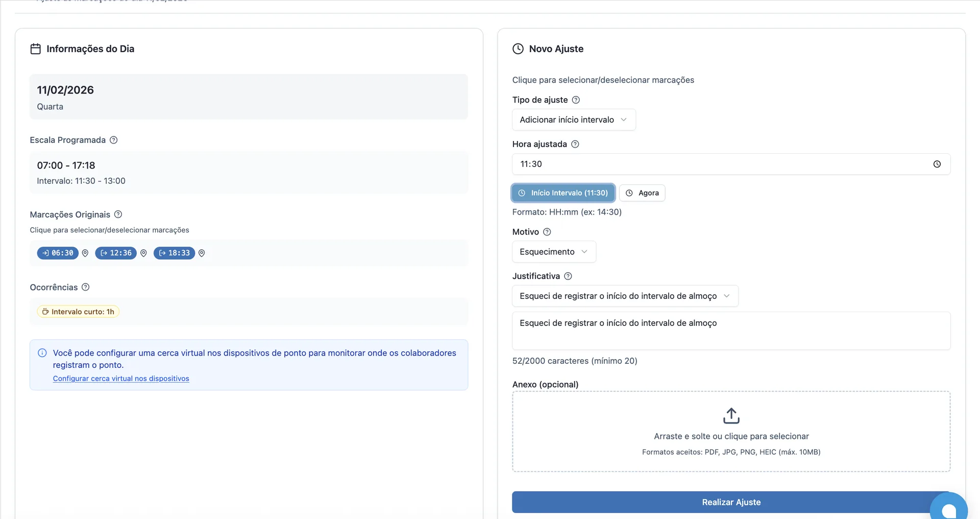Click the clock icon inside the 11:30 field
The width and height of the screenshot is (980, 519).
coord(938,164)
